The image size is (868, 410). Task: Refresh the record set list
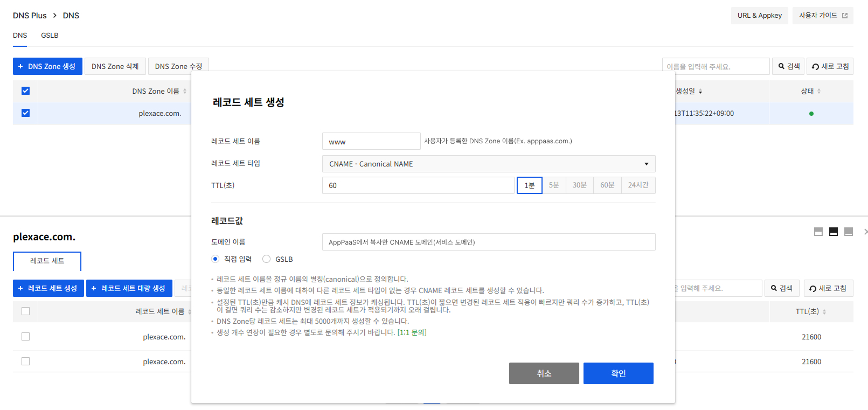pyautogui.click(x=828, y=288)
